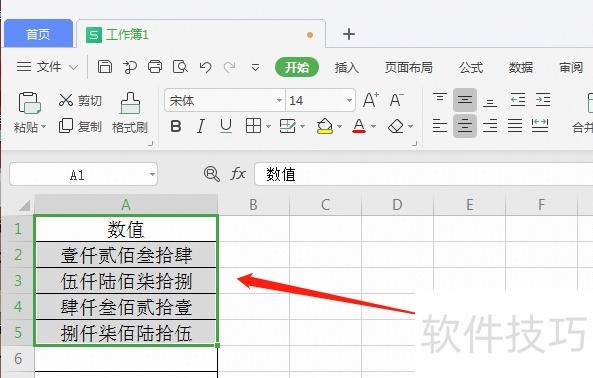Expand the 文件 menu chevron
Image resolution: width=593 pixels, height=378 pixels.
click(74, 68)
